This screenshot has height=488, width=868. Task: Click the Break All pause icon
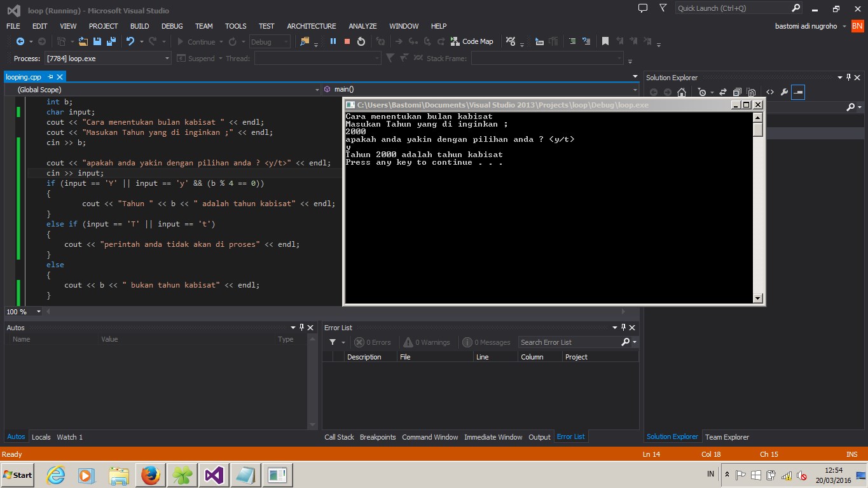pos(333,41)
